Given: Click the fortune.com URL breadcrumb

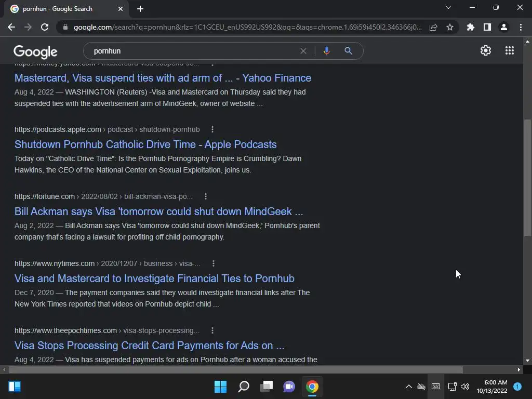Looking at the screenshot, I should point(103,196).
